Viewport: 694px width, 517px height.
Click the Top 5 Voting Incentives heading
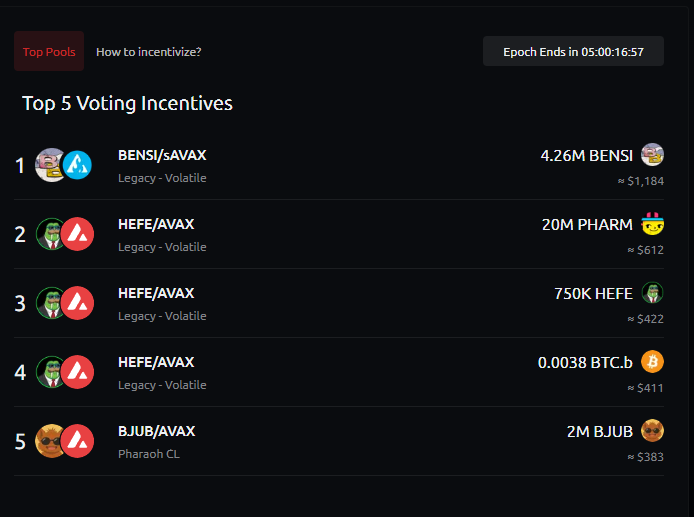pyautogui.click(x=127, y=103)
